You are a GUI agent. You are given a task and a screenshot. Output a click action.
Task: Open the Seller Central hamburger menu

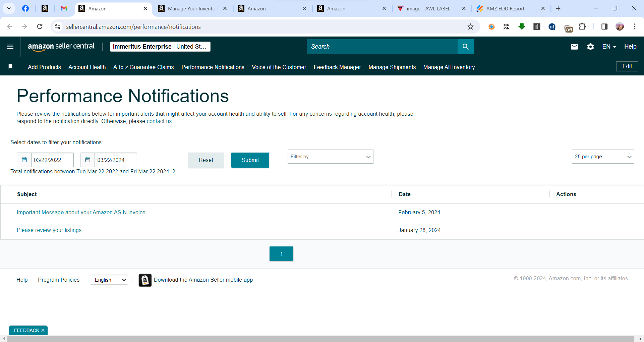[10, 47]
